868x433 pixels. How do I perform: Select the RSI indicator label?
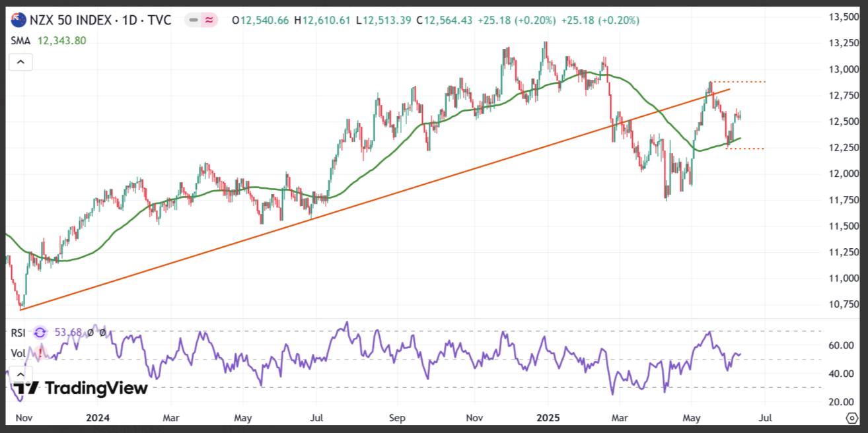pyautogui.click(x=18, y=333)
